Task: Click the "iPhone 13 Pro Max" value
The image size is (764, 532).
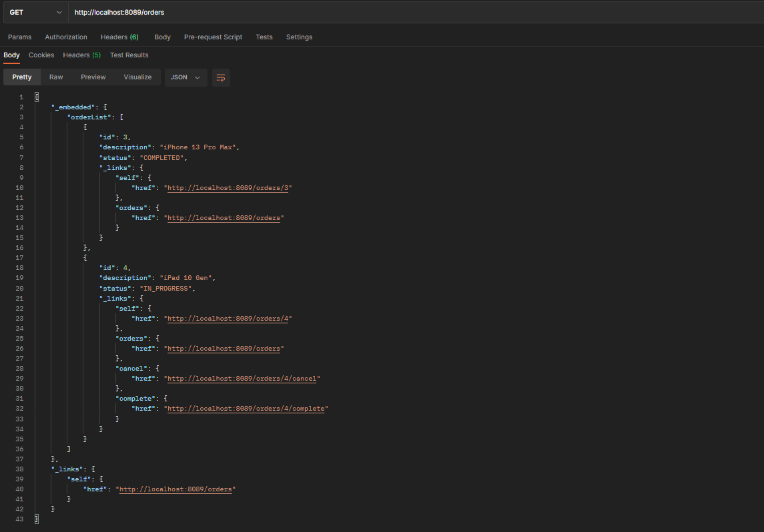Action: point(198,147)
